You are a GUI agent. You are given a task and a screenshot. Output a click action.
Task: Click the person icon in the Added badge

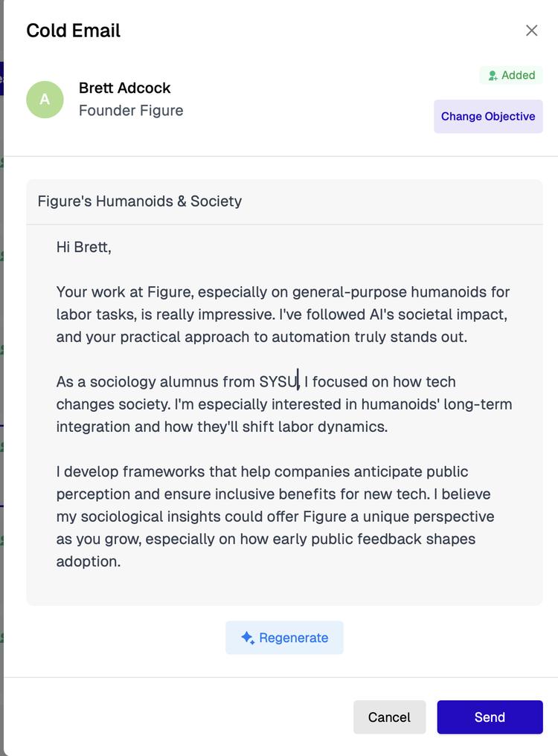click(x=493, y=76)
